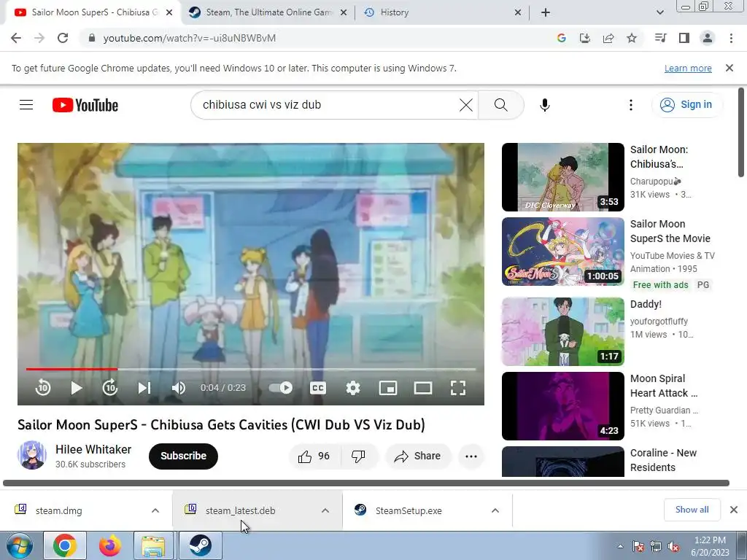747x560 pixels.
Task: Open YouTube settings three-dot menu
Action: coord(631,105)
